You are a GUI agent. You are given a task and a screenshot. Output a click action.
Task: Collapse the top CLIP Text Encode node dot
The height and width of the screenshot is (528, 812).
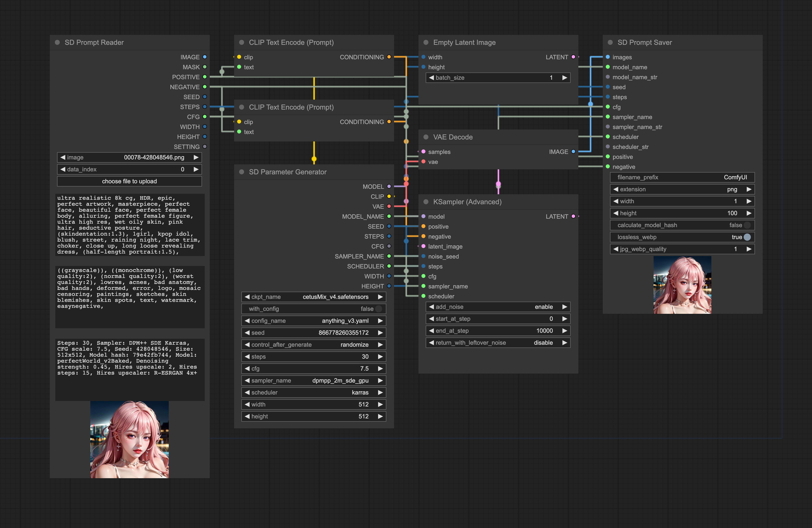pos(242,42)
